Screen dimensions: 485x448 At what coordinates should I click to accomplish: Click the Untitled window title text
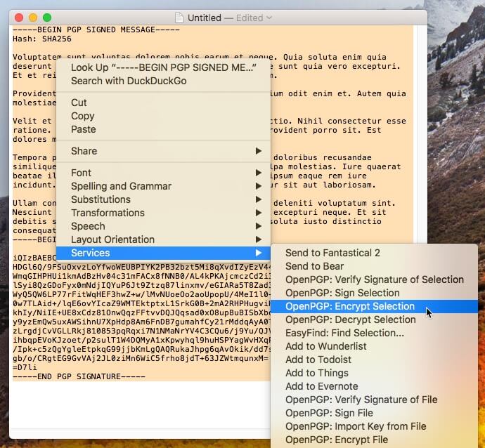coord(205,18)
